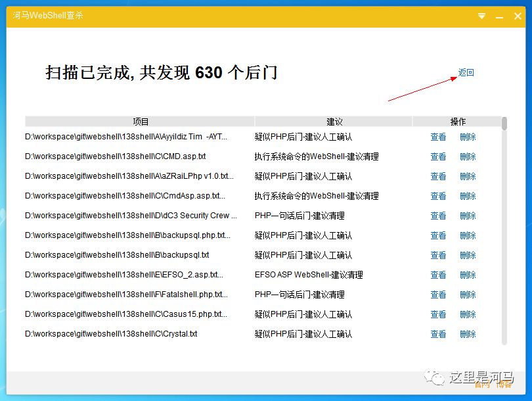Viewport: 532px width, 401px height.
Task: Close the 河马WebShell查杀 window
Action: [x=518, y=16]
